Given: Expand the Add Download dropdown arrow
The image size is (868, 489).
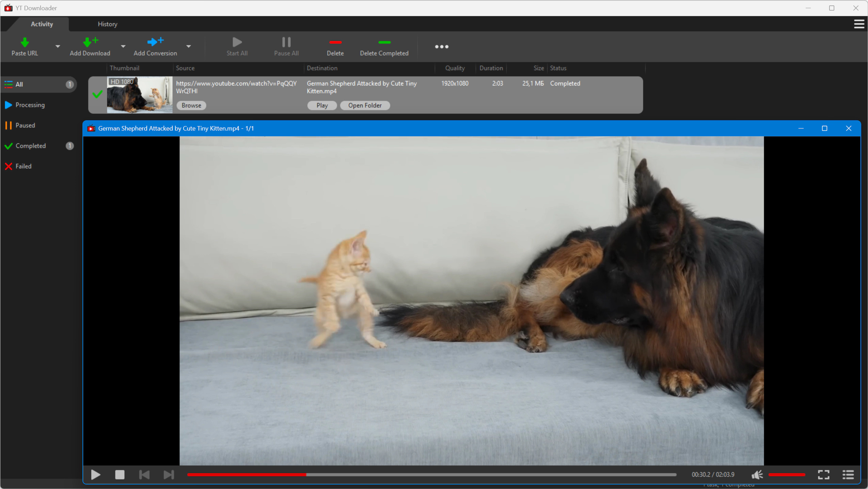Looking at the screenshot, I should pyautogui.click(x=123, y=46).
